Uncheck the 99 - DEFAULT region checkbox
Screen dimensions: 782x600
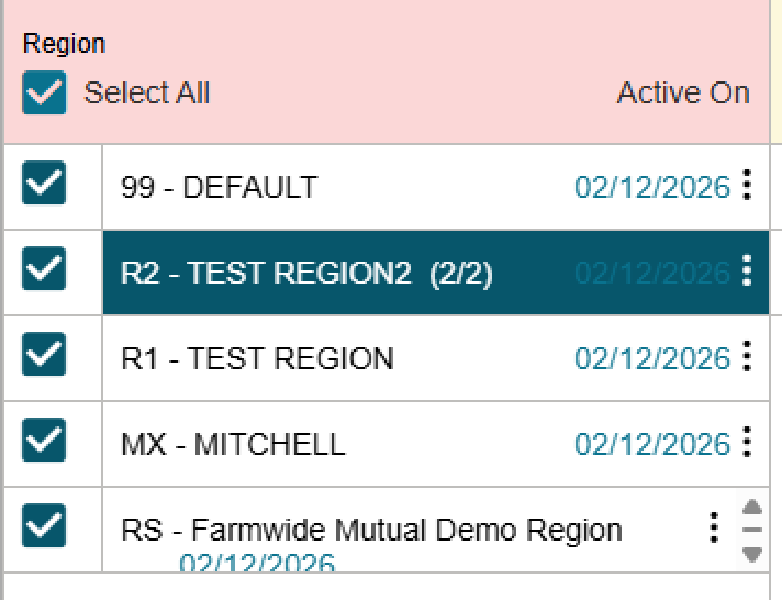coord(44,184)
